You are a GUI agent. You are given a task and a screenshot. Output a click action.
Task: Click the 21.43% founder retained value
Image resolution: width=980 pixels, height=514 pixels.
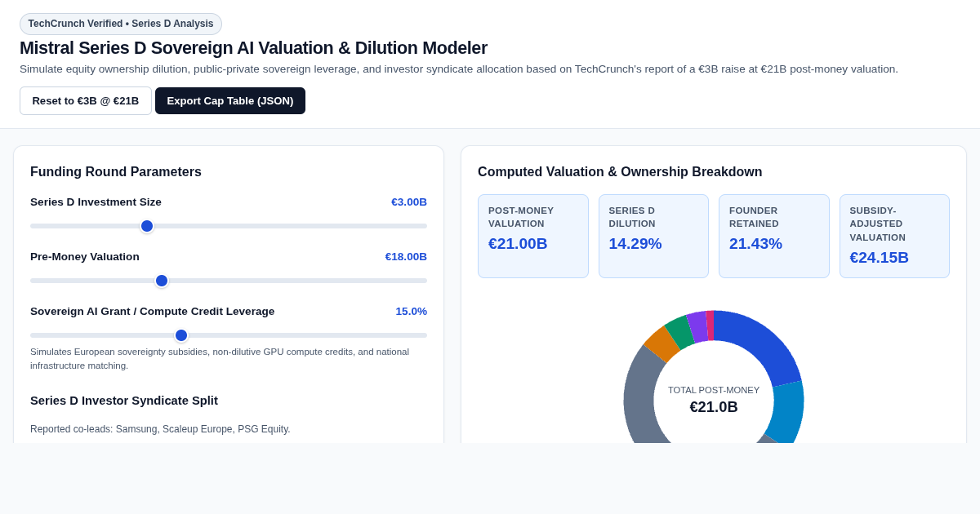coord(755,244)
